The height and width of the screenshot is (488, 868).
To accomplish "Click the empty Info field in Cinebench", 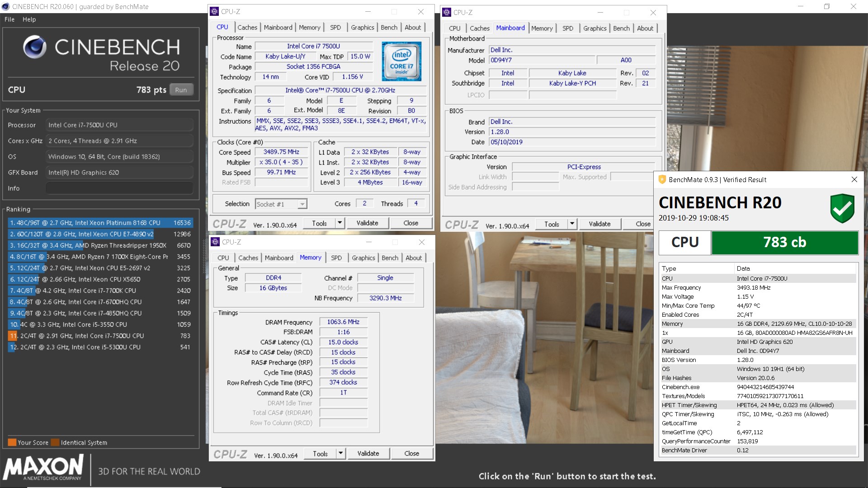I will [119, 188].
